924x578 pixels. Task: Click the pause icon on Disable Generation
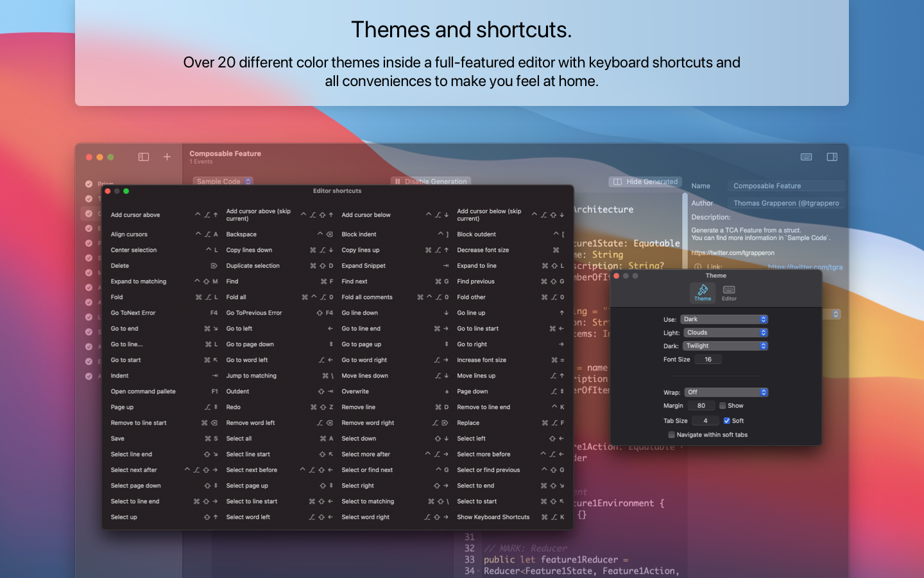tap(398, 181)
